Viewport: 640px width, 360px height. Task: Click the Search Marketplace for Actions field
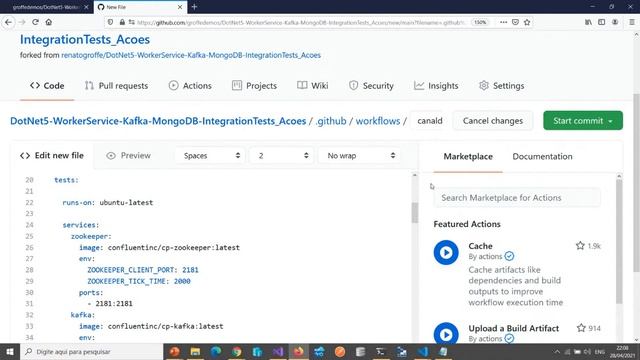517,198
